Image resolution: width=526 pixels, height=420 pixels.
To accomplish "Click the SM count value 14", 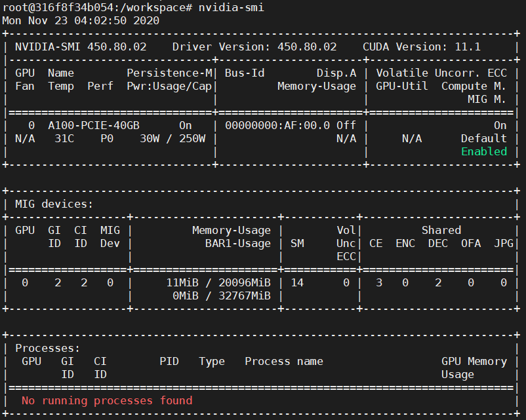I will click(296, 282).
